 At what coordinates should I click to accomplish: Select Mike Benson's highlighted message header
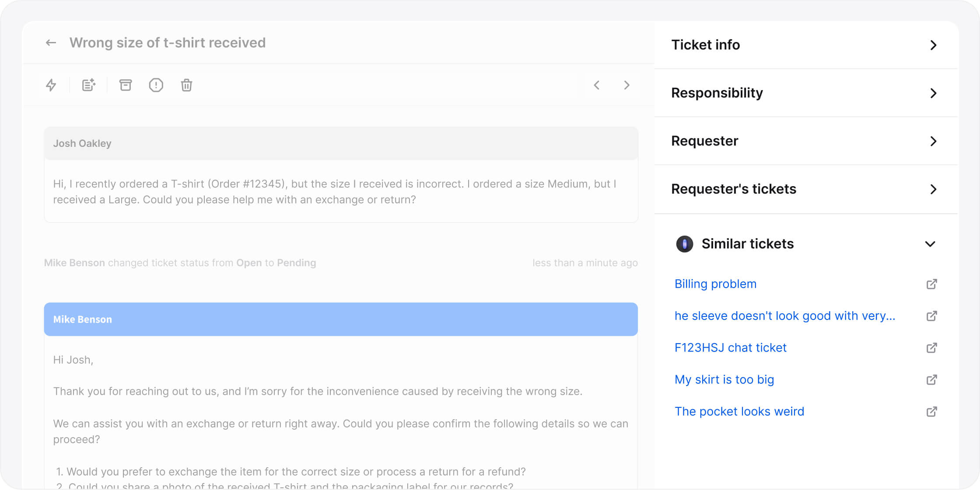pos(83,319)
